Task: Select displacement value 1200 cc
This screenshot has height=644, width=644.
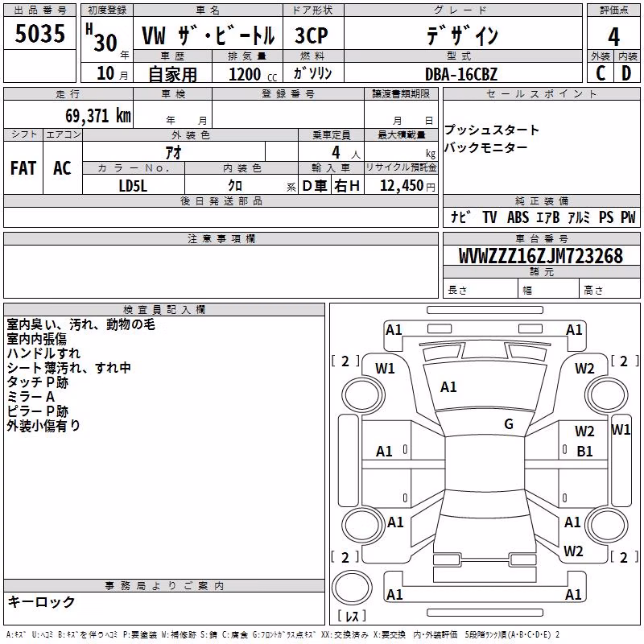Action: click(253, 74)
